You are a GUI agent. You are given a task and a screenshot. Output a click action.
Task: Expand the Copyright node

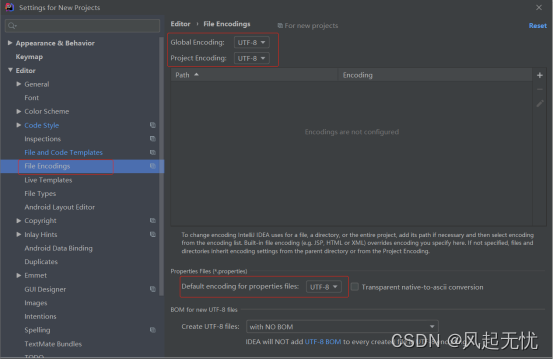19,220
